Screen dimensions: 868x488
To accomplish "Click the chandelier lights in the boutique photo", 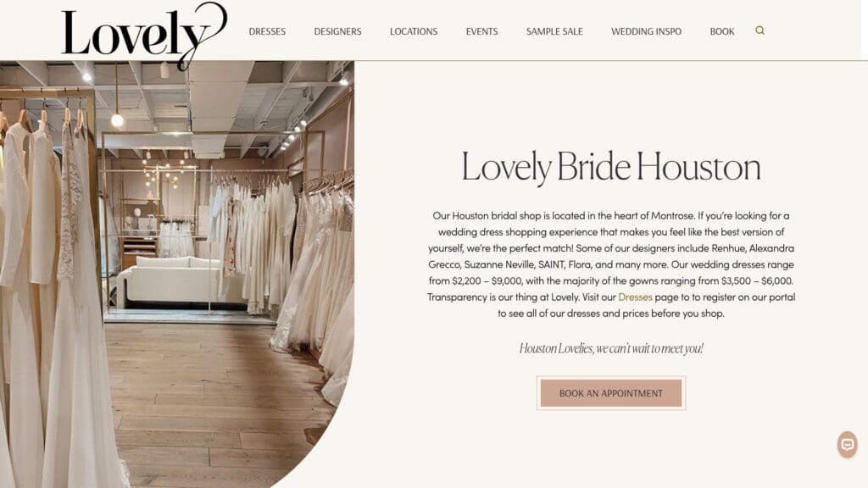I will coord(162,171).
